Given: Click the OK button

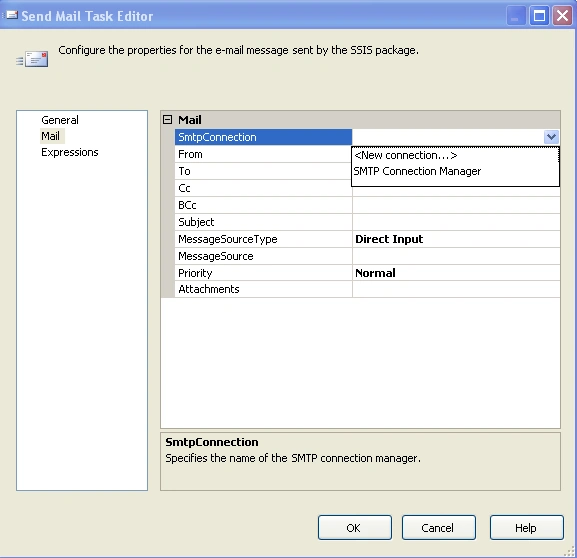Looking at the screenshot, I should pos(355,528).
